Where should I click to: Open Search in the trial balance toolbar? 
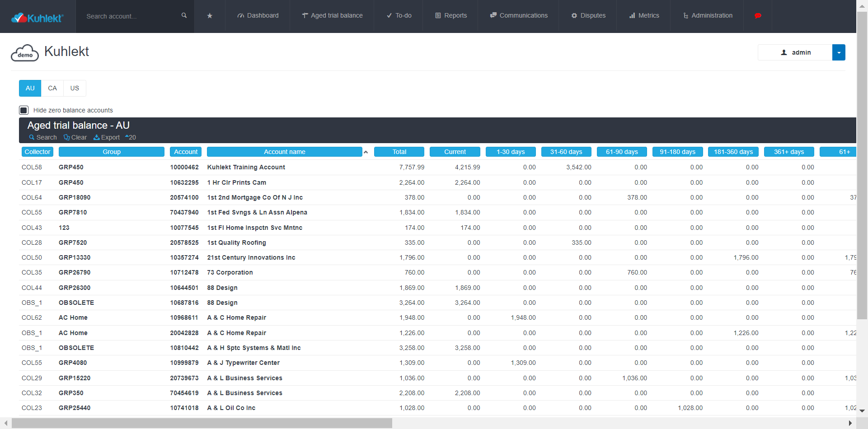[x=43, y=137]
